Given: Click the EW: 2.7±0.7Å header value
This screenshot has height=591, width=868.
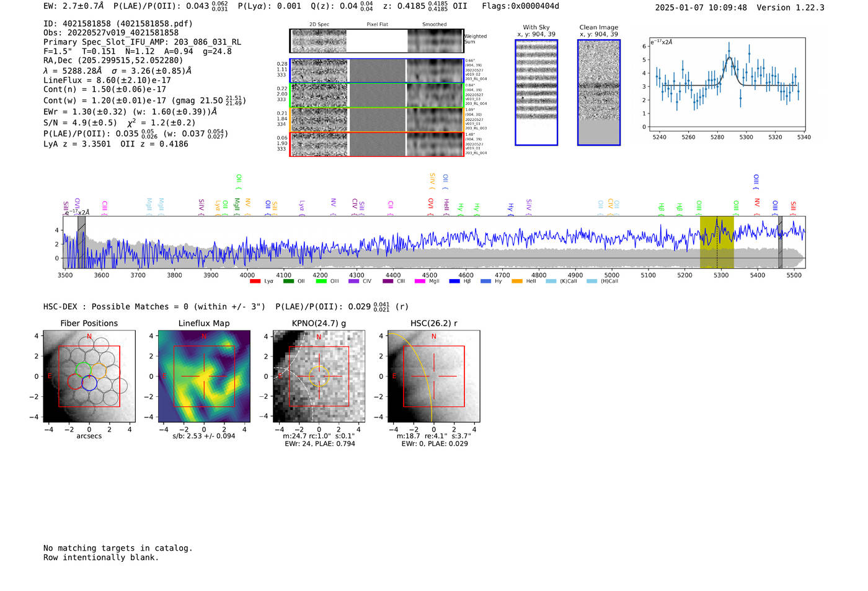Looking at the screenshot, I should click(x=74, y=6).
